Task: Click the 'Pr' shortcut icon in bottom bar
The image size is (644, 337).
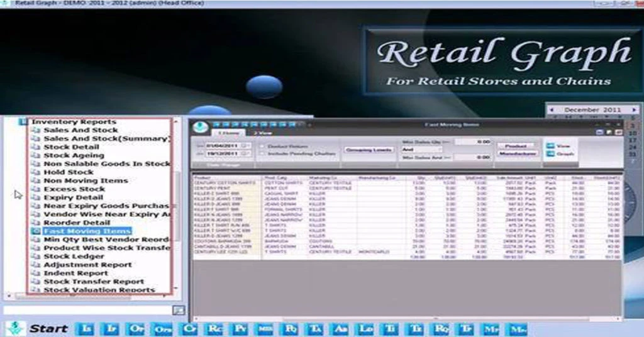Action: click(x=240, y=329)
